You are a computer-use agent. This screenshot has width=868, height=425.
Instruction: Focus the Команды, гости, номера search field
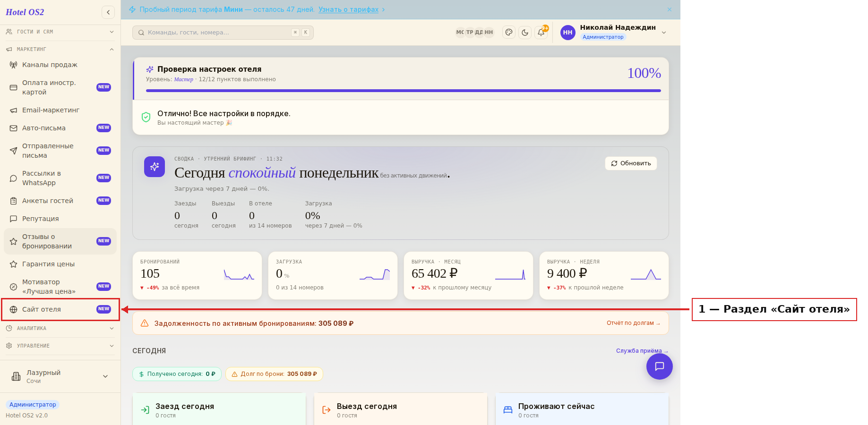223,33
